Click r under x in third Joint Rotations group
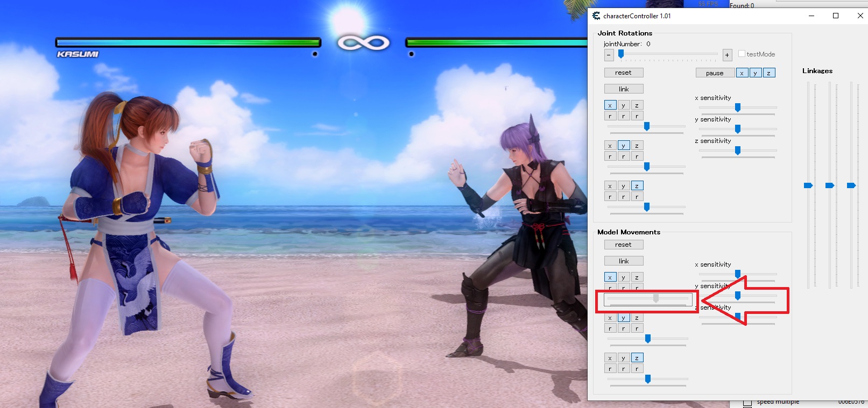The width and height of the screenshot is (868, 408). pos(610,197)
